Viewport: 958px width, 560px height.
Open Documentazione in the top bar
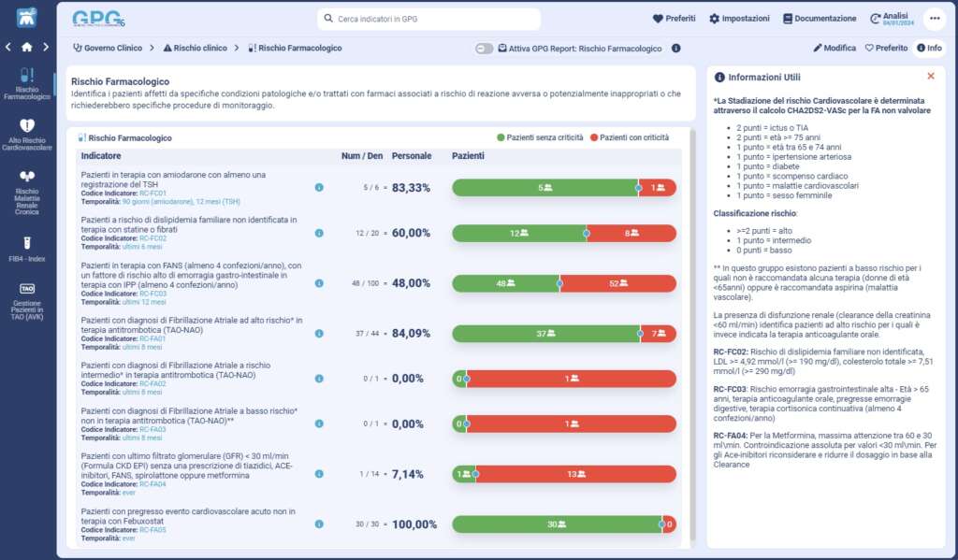[x=819, y=19]
